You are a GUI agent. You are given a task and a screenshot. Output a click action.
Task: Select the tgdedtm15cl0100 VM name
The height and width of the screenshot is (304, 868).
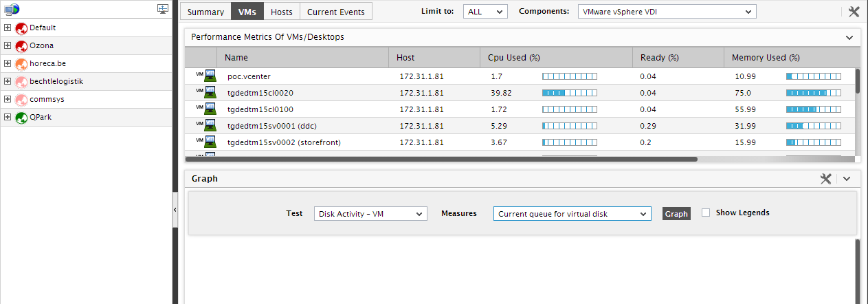[260, 109]
